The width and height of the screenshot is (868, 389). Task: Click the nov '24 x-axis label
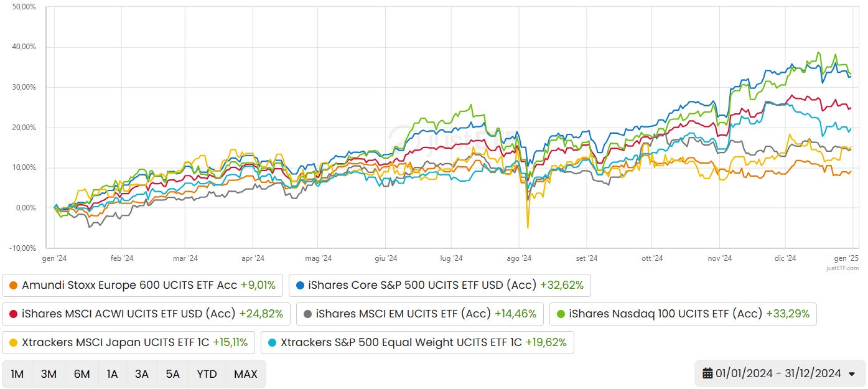coord(719,258)
